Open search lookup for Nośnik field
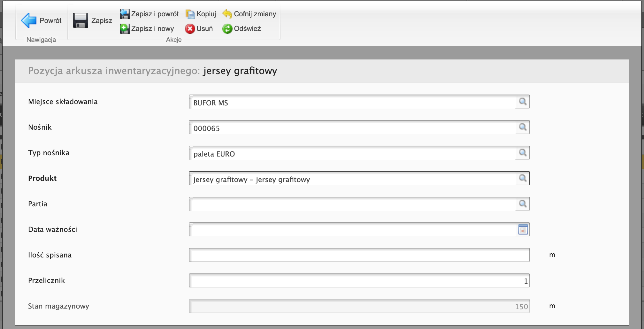This screenshot has height=329, width=644. click(x=523, y=127)
